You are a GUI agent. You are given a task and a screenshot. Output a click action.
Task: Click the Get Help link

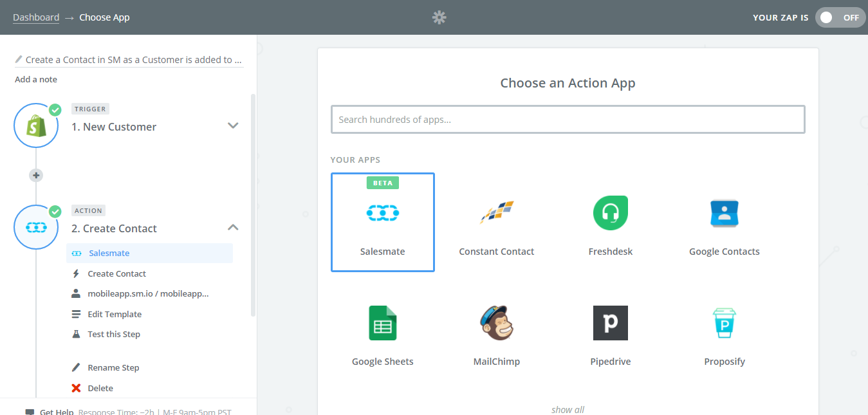coord(57,412)
